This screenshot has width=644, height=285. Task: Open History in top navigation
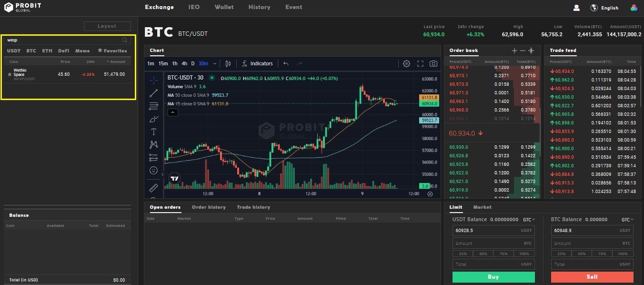click(x=259, y=7)
